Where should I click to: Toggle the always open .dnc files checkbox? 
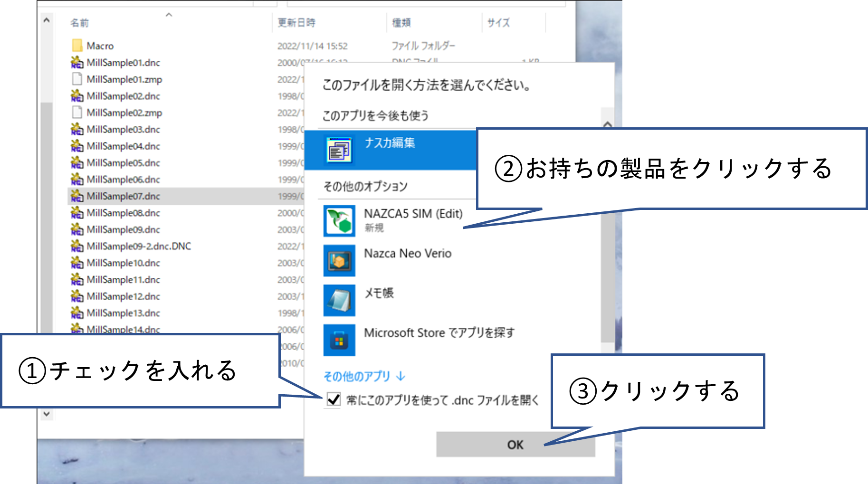[334, 400]
